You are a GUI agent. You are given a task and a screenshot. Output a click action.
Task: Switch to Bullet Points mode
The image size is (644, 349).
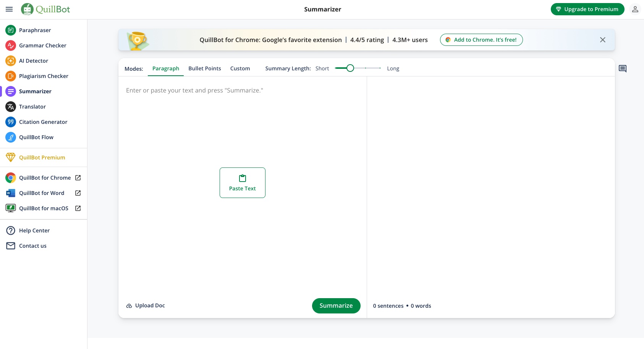205,68
